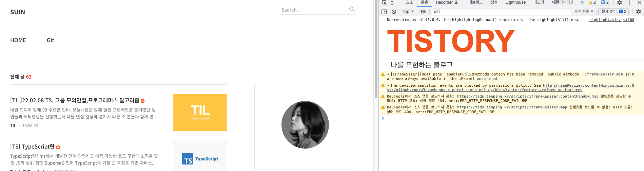This screenshot has height=171, width=644.
Task: Toggle the live expression eye icon
Action: click(x=423, y=12)
